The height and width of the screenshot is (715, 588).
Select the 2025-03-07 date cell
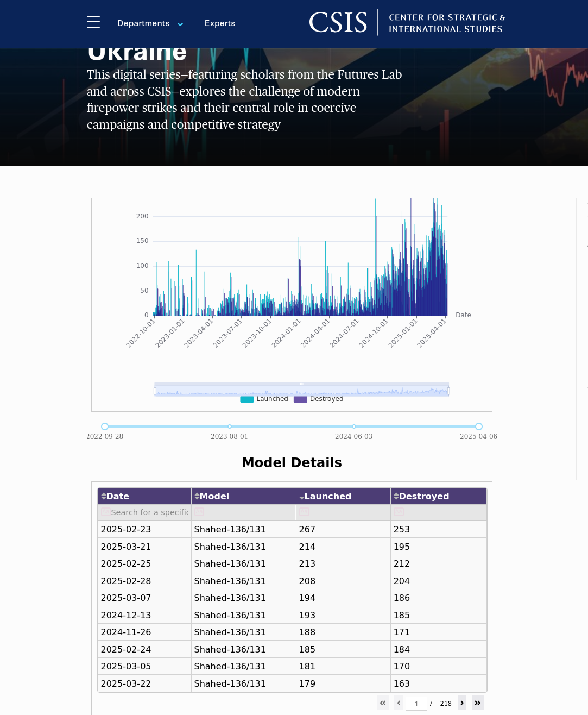click(x=144, y=598)
